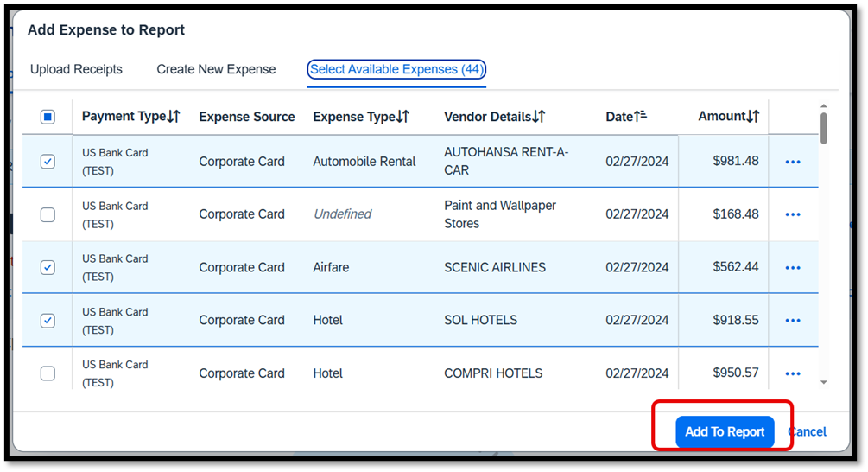Viewport: 868px width, 472px height.
Task: Switch to Upload Receipts tab
Action: click(x=76, y=69)
